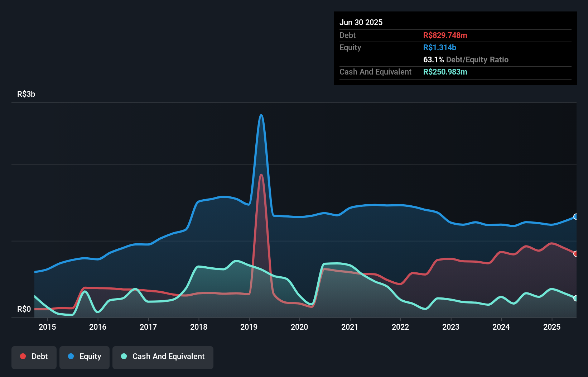Select the red Debt endpoint marker on the chart

click(x=575, y=253)
